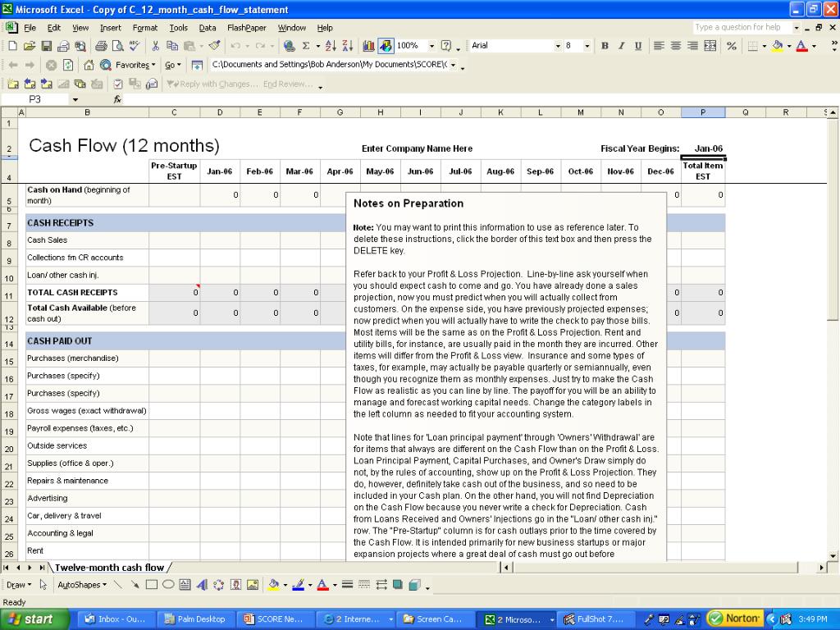Create a new workbook with New icon
Viewport: 840px width, 630px height.
pos(12,46)
